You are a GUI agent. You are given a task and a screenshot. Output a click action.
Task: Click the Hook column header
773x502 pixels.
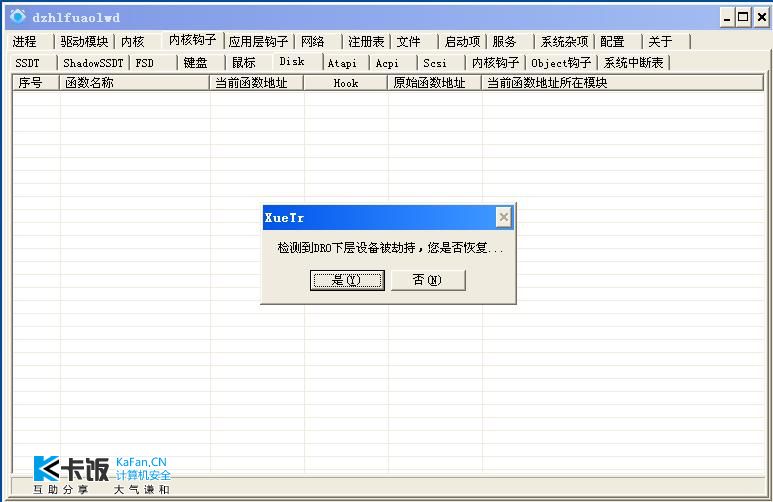click(x=346, y=83)
